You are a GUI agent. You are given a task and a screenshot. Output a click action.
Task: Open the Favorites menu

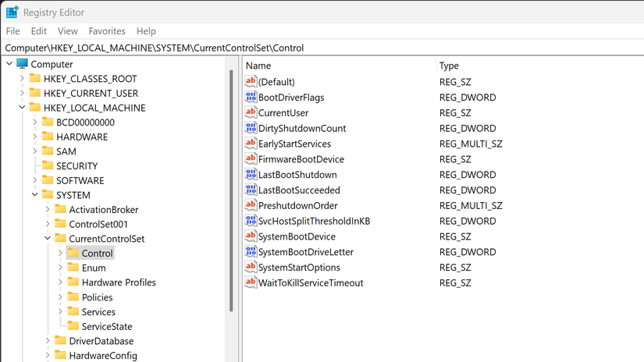pos(107,31)
